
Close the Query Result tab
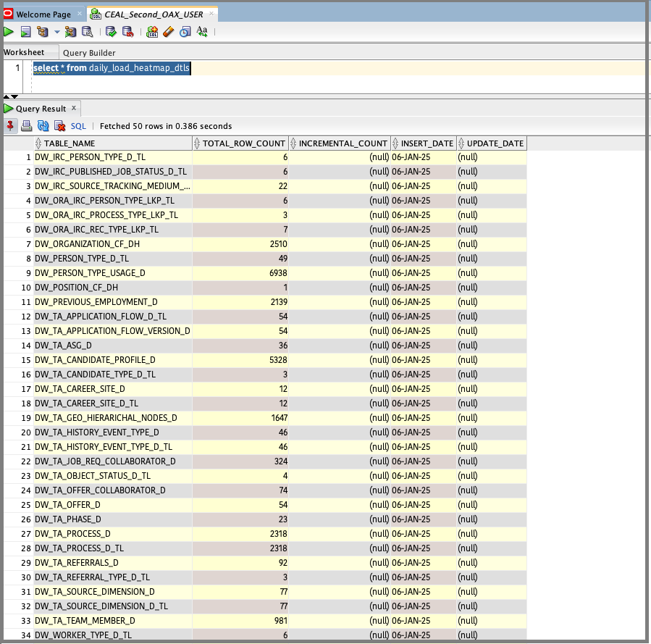[x=73, y=109]
